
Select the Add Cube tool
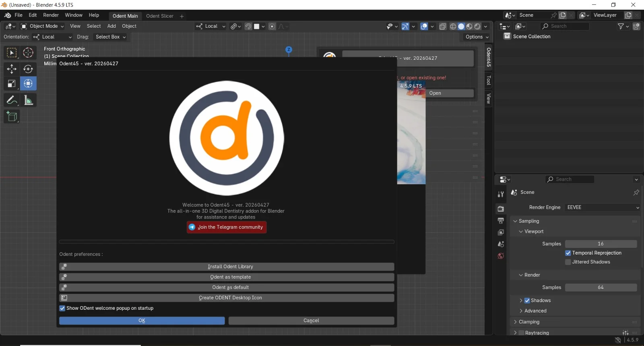12,117
